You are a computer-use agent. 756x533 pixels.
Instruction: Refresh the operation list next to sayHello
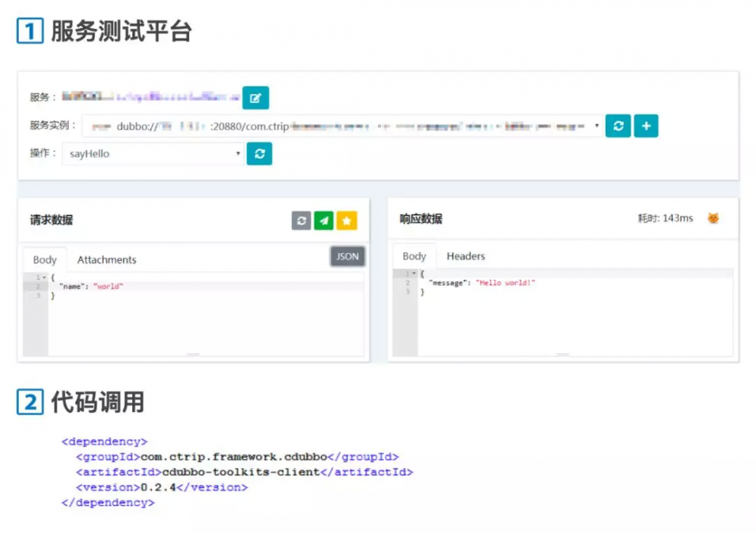(259, 153)
